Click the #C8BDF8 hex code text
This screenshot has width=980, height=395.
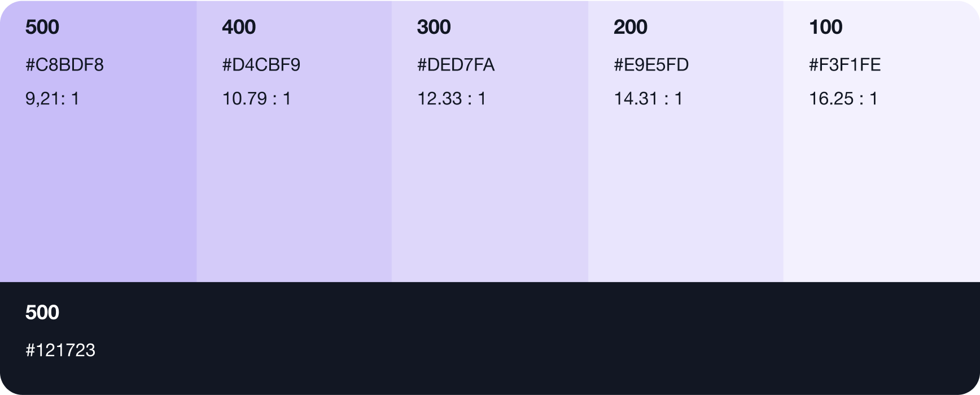coord(64,65)
